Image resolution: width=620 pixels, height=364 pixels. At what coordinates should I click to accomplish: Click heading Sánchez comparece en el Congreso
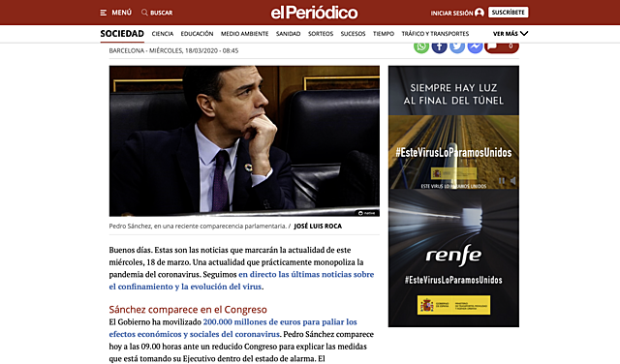tap(188, 309)
